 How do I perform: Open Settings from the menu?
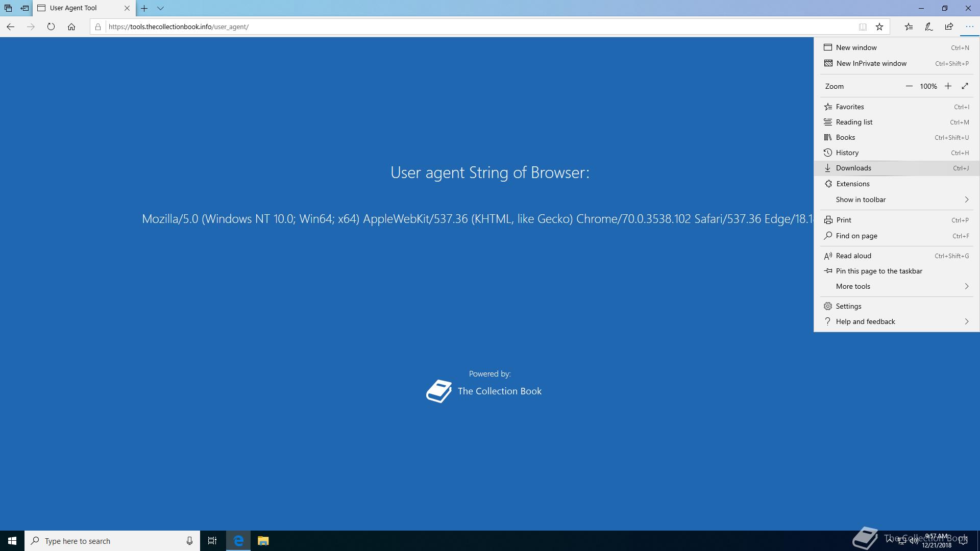pos(848,306)
